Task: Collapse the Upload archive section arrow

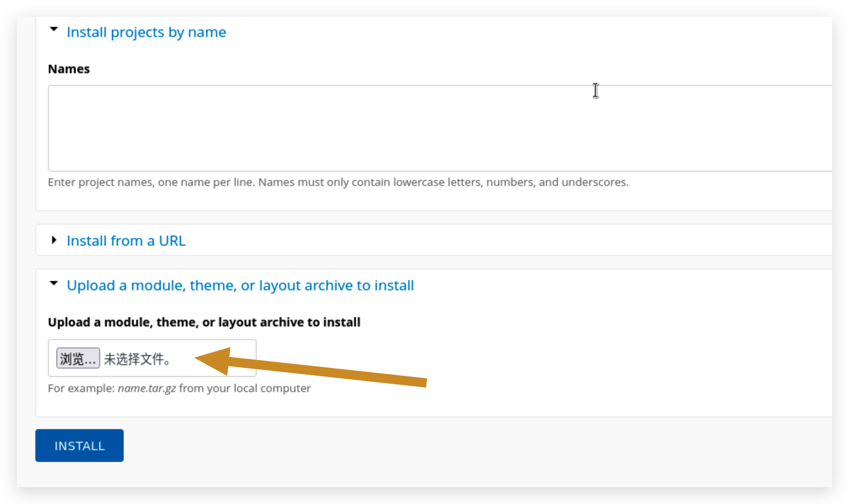Action: point(54,283)
